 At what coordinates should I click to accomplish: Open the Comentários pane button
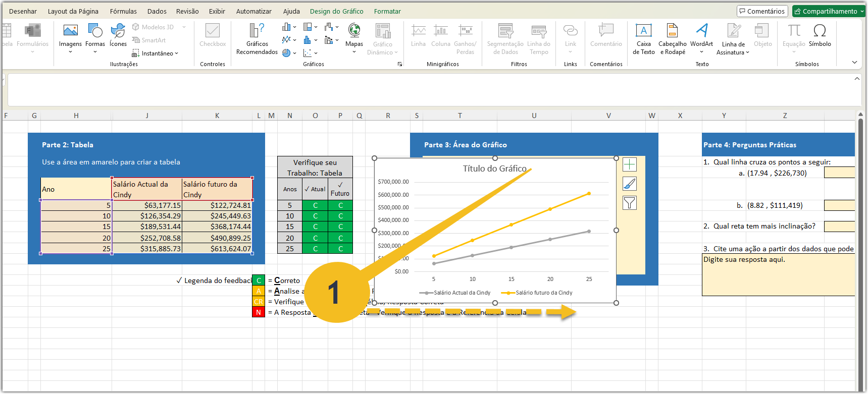point(762,11)
